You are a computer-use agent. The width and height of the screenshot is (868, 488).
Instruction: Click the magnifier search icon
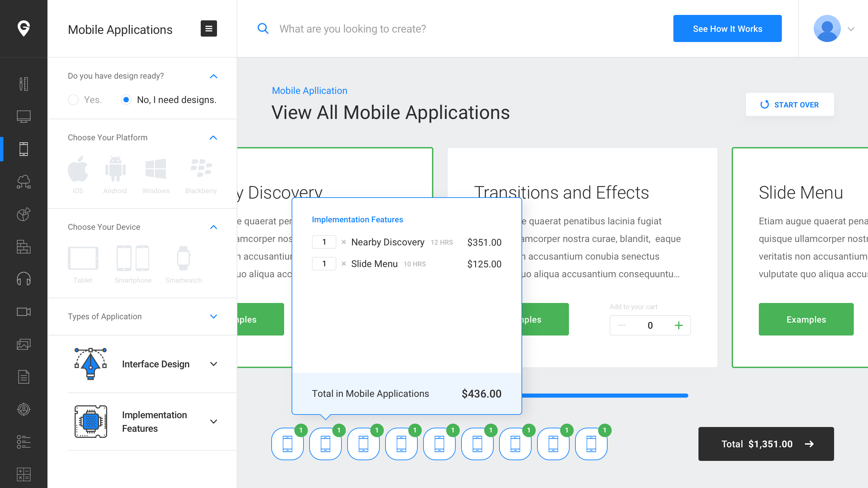(x=263, y=29)
